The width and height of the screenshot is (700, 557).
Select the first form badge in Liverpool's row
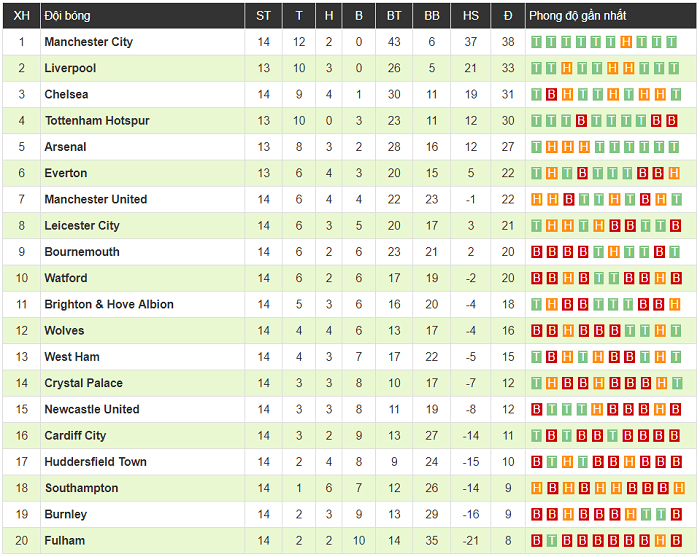point(537,68)
